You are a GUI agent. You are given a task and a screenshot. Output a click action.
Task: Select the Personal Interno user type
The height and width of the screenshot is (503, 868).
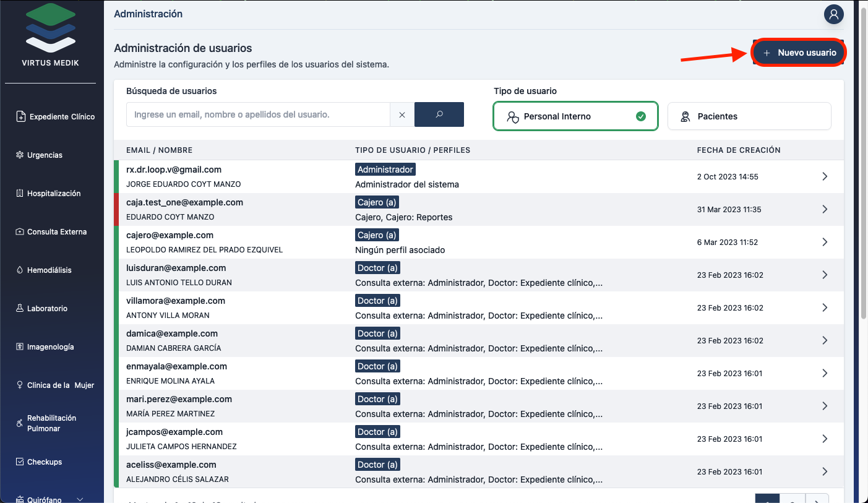tap(575, 116)
